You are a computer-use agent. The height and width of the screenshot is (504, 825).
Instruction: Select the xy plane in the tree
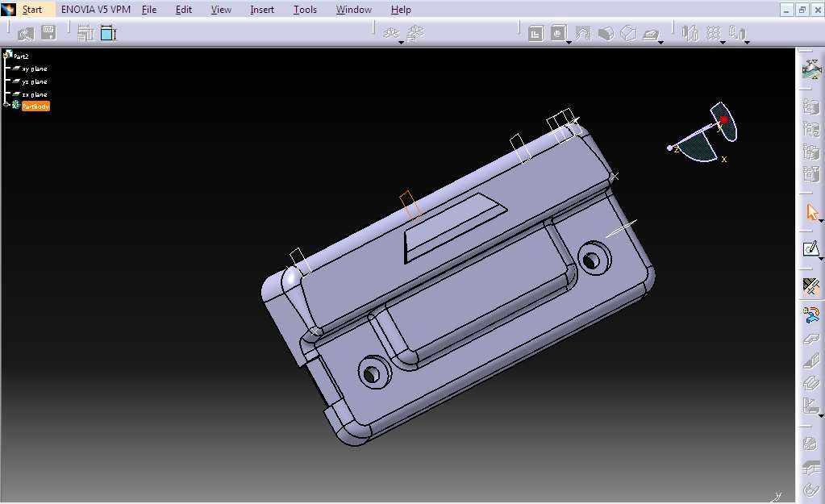click(x=34, y=69)
